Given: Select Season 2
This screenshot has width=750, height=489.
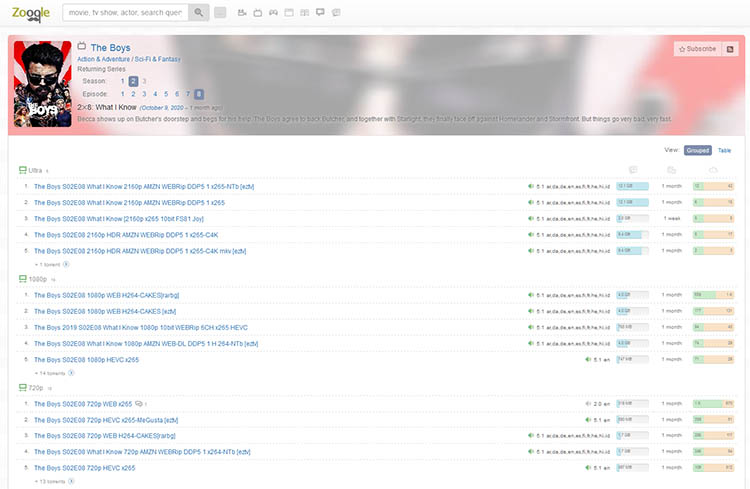Looking at the screenshot, I should [x=133, y=81].
